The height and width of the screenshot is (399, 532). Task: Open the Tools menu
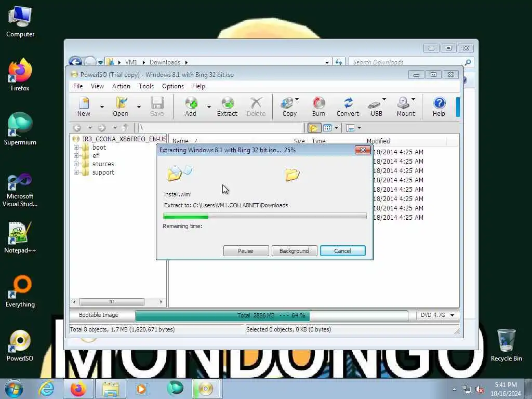(x=146, y=86)
